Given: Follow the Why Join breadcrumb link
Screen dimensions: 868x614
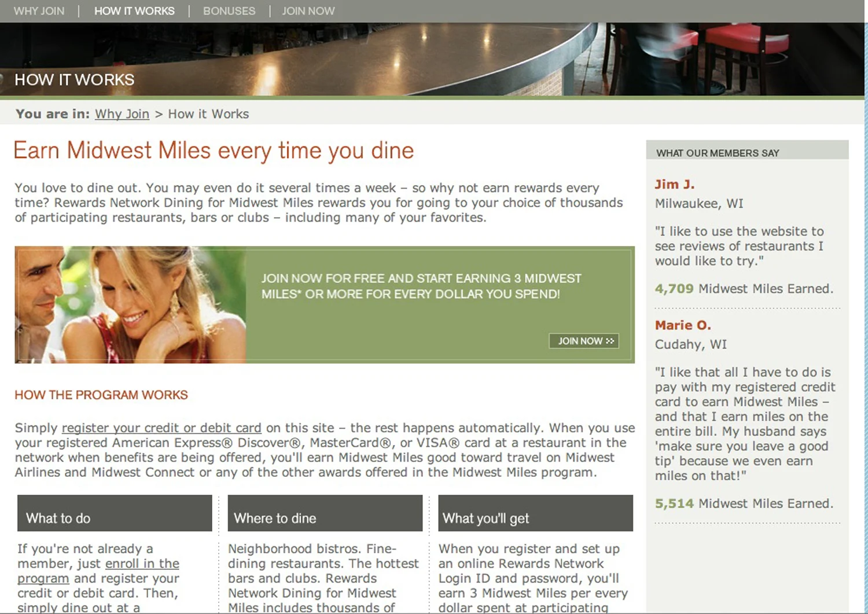Looking at the screenshot, I should point(122,114).
